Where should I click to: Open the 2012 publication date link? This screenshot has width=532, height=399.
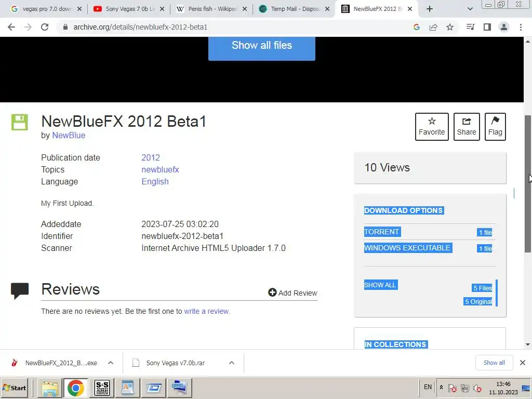click(x=151, y=157)
